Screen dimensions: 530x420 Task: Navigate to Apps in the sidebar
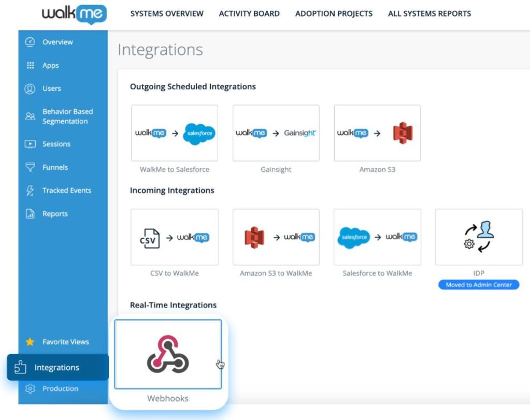(50, 65)
